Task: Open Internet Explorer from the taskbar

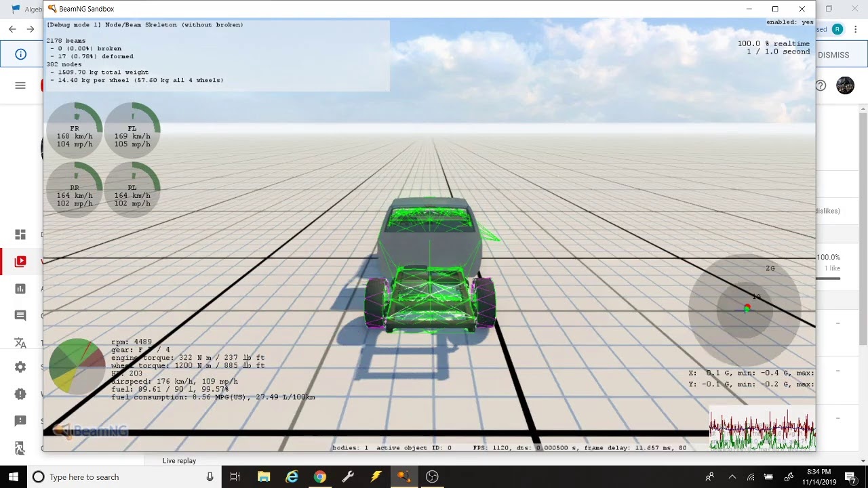Action: click(x=292, y=477)
